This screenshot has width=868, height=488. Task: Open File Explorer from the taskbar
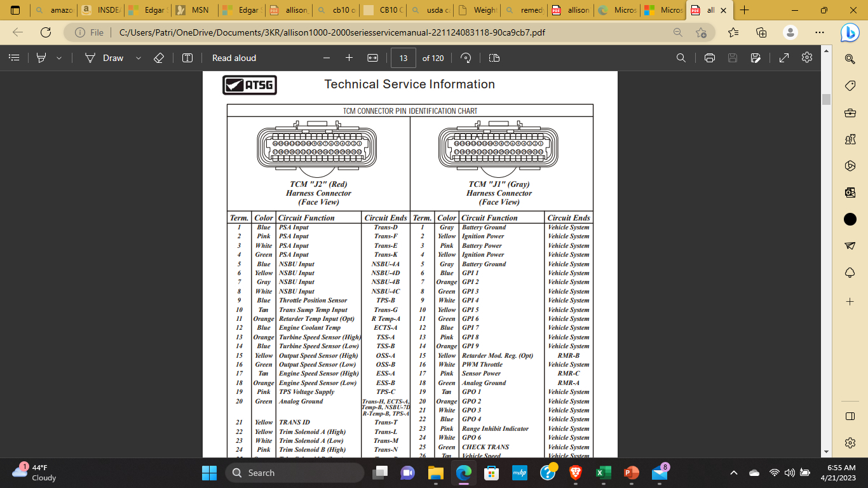[x=435, y=473]
